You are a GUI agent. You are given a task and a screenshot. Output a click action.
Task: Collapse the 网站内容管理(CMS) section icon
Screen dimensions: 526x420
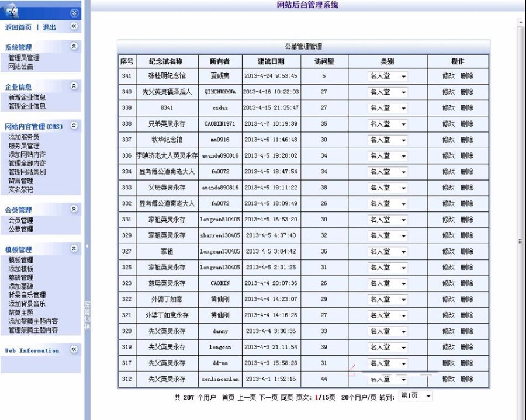(x=74, y=126)
